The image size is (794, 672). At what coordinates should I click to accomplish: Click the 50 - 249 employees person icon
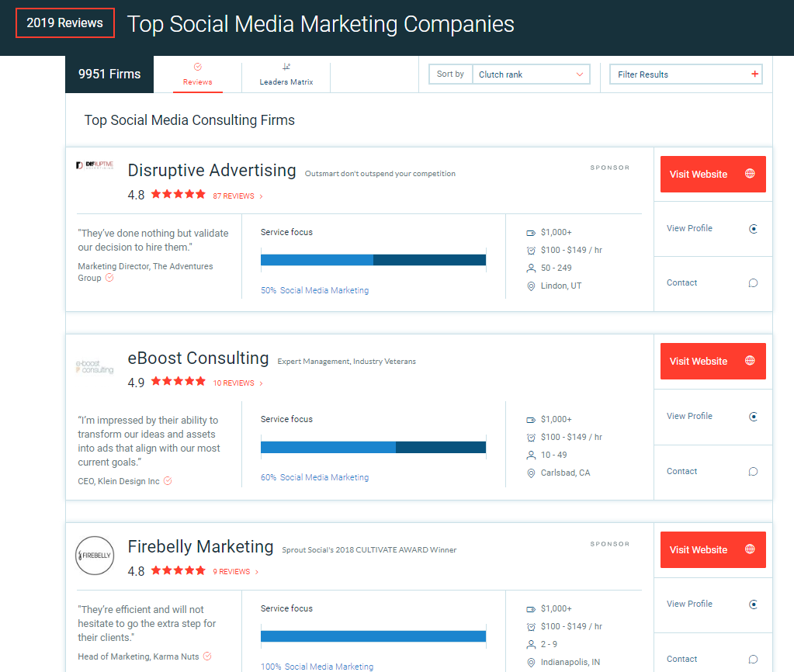(531, 268)
